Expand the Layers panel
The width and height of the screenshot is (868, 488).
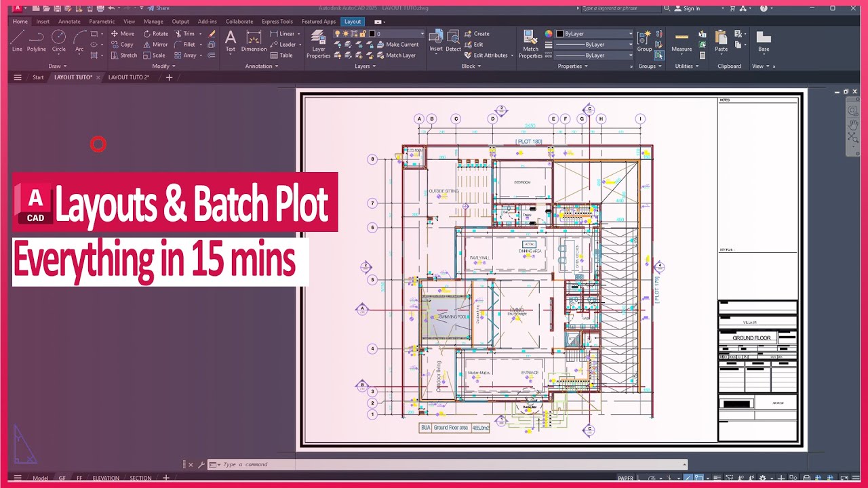tap(366, 66)
